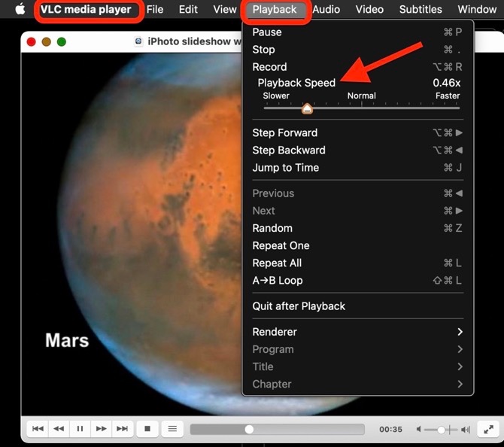
Task: Click the Playback Speed slider handle
Action: pyautogui.click(x=307, y=108)
